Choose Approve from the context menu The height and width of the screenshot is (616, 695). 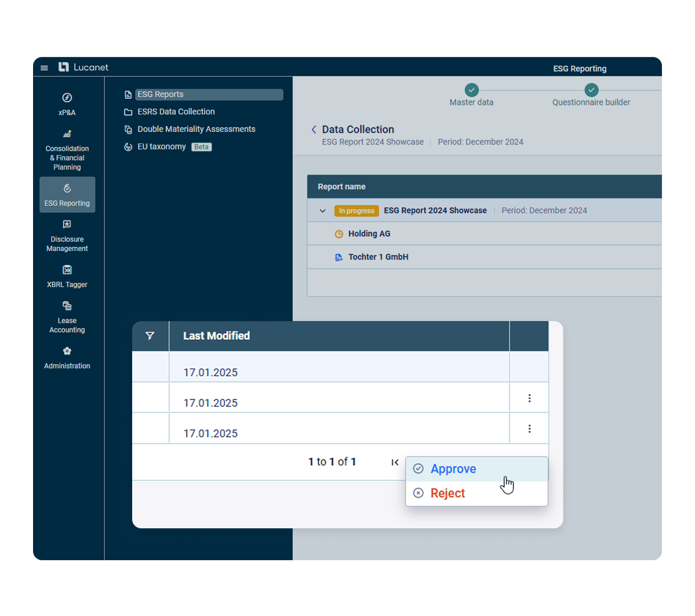tap(453, 469)
